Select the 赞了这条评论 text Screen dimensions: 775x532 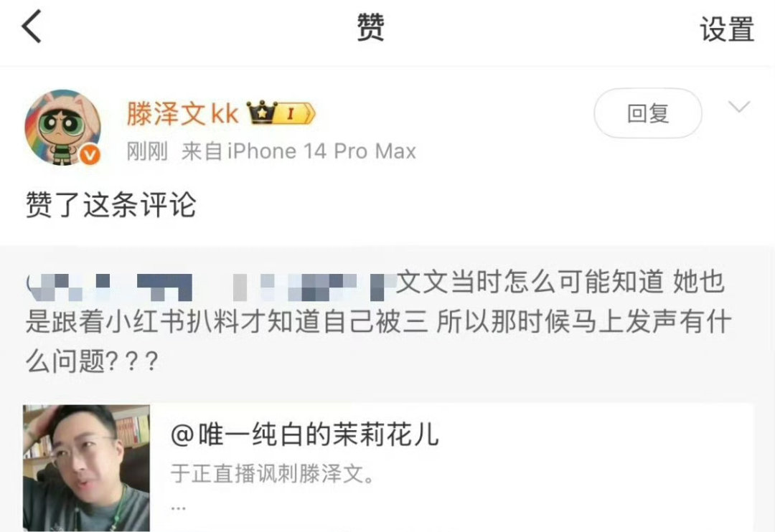click(111, 204)
